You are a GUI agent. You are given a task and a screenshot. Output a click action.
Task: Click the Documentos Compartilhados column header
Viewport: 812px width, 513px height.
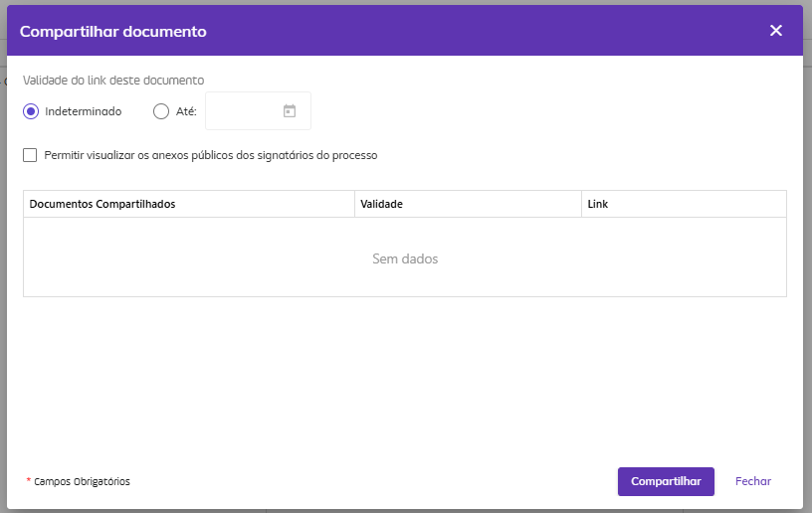[x=189, y=204]
